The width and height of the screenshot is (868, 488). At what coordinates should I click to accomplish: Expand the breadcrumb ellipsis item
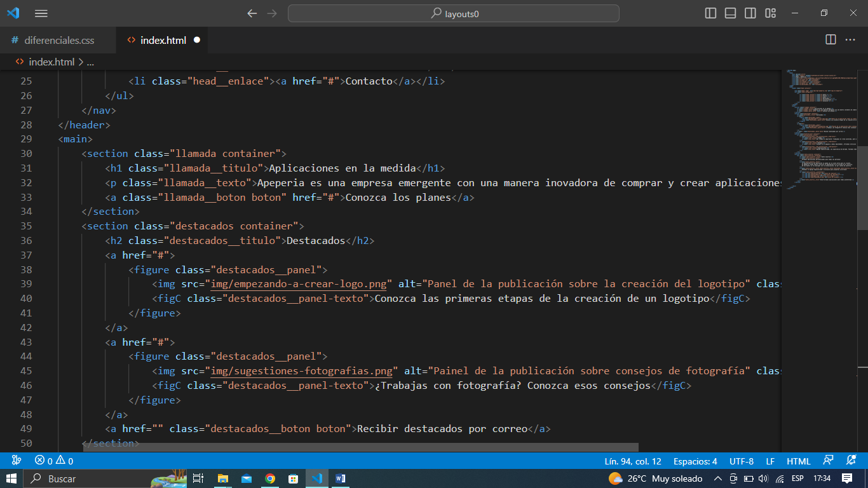pos(90,62)
